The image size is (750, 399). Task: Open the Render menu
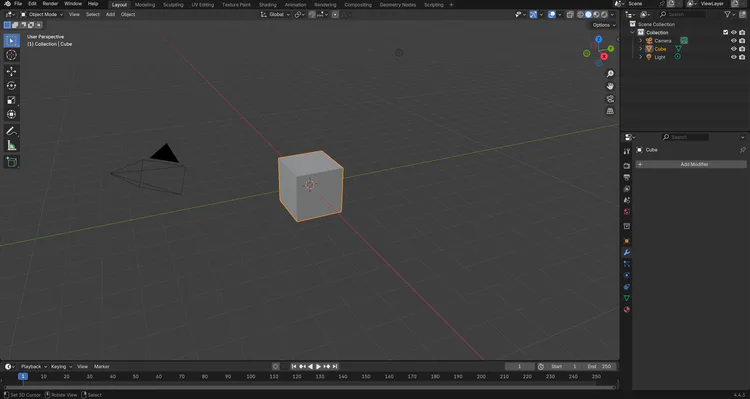click(x=50, y=4)
